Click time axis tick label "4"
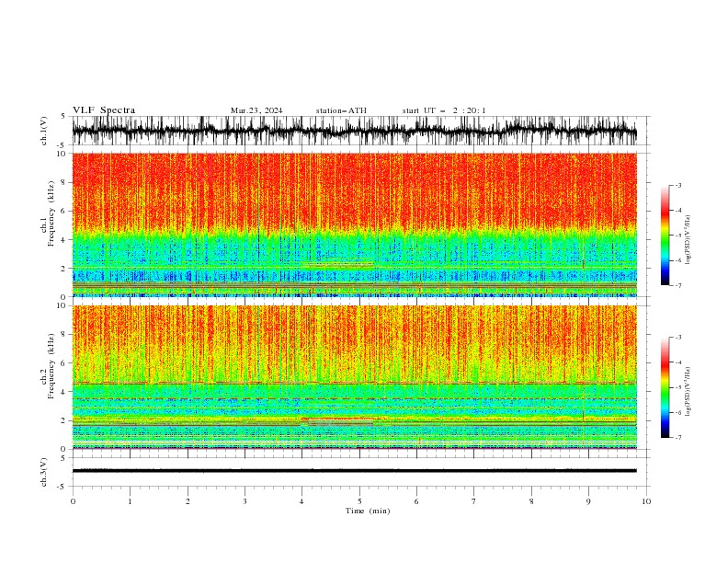Image resolution: width=728 pixels, height=563 pixels. (301, 501)
